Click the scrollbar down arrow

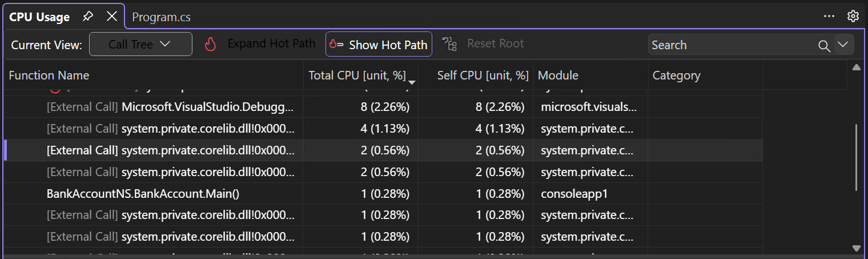[856, 248]
